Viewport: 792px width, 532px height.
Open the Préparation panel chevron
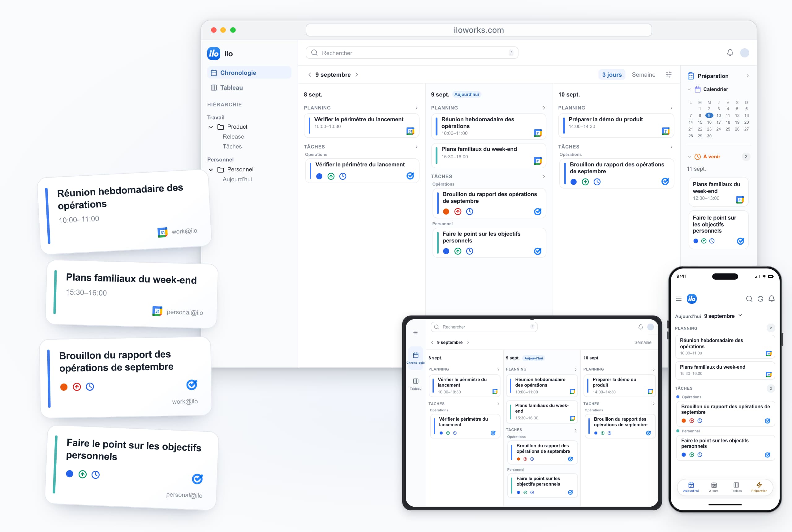[747, 76]
